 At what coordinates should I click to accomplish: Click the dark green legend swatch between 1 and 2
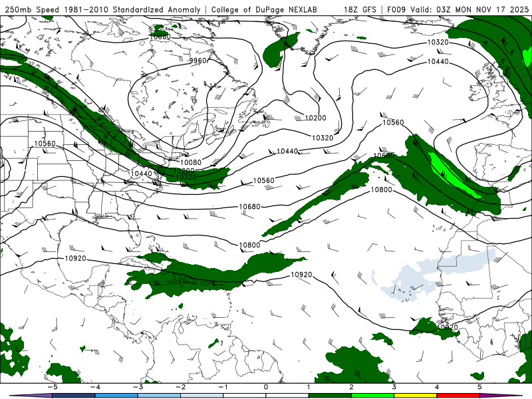[x=330, y=396]
